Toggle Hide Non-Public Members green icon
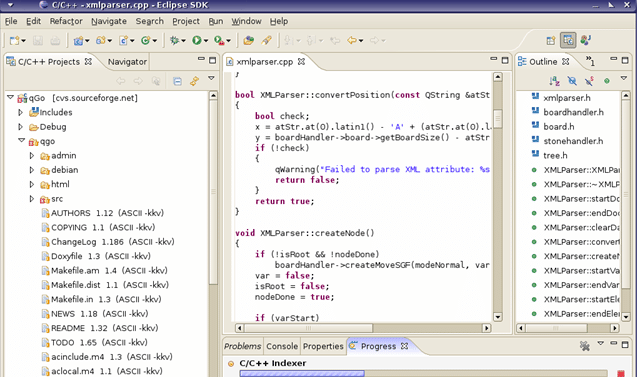Screen dimensions: 637x377 point(607,81)
